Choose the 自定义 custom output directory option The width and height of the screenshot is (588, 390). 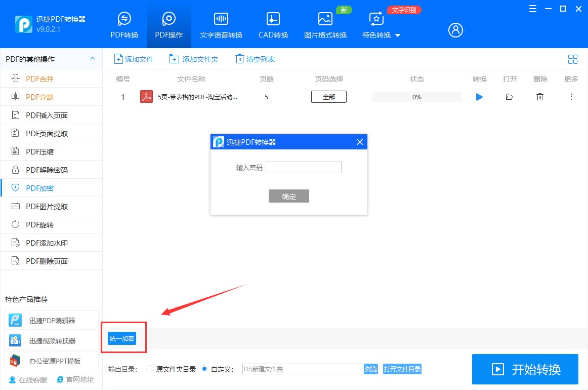pos(205,369)
